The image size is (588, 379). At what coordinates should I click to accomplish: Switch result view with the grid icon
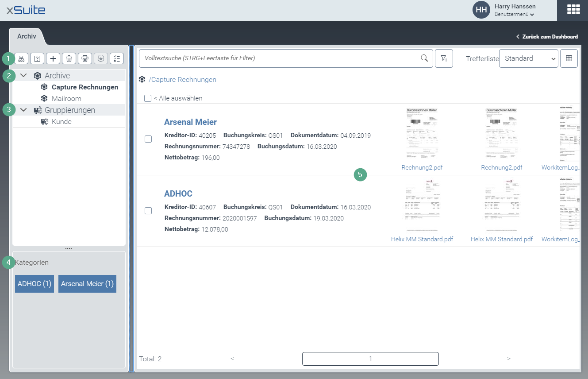(569, 58)
